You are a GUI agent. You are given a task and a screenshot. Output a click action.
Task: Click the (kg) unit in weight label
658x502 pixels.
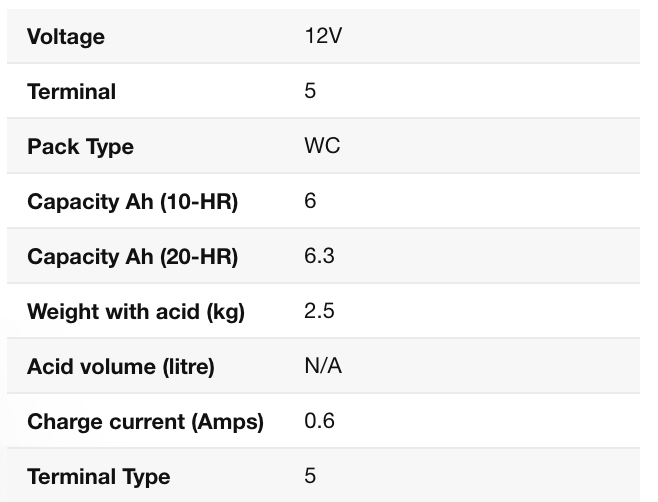pyautogui.click(x=225, y=312)
